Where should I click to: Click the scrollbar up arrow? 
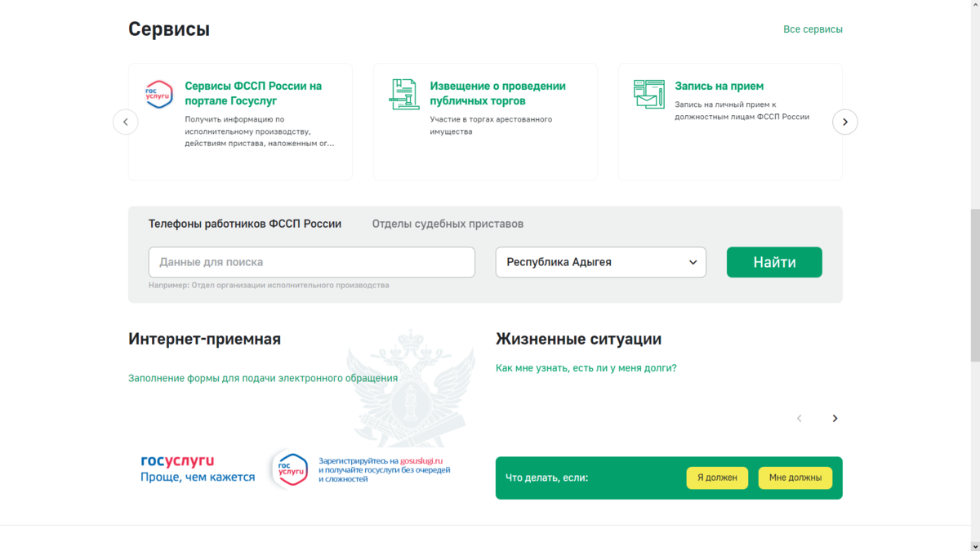(974, 6)
